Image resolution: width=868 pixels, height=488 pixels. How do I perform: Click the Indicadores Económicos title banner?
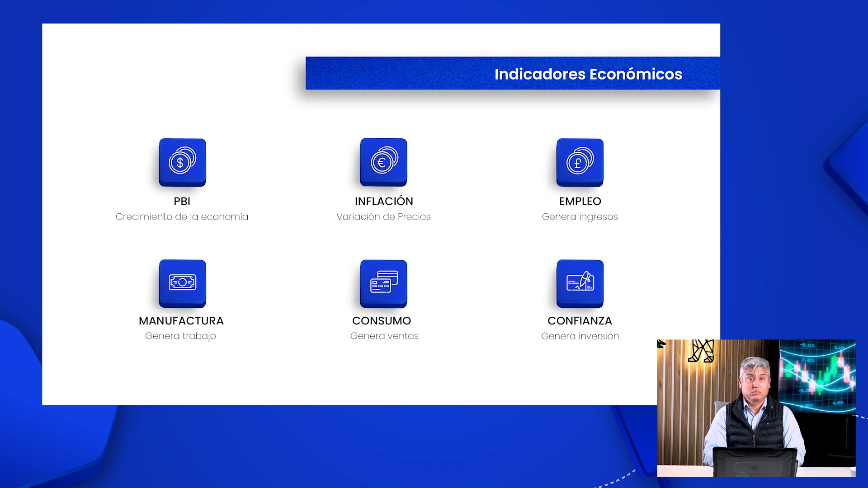coord(588,74)
